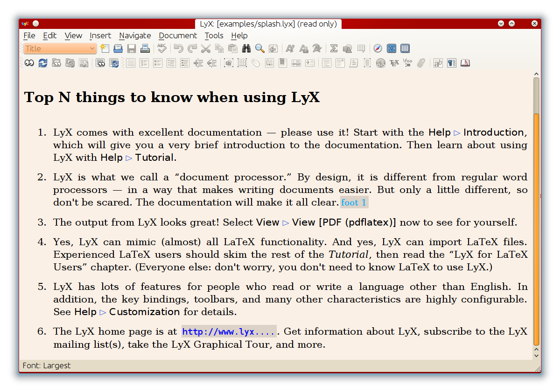Open a file with the folder icon

point(118,48)
